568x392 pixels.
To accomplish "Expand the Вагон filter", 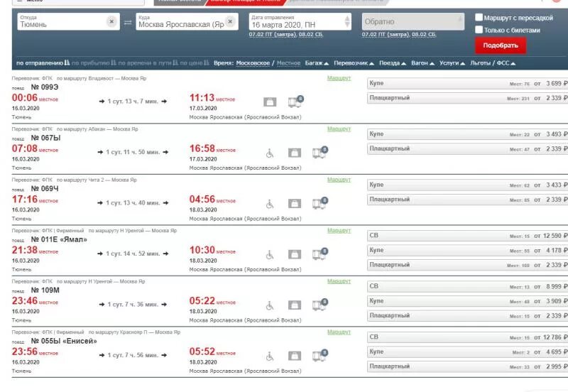I will (x=422, y=63).
